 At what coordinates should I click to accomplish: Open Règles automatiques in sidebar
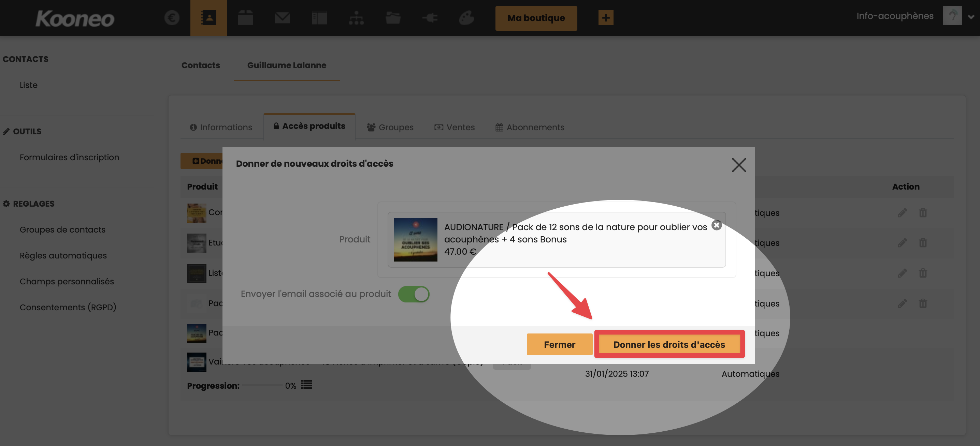click(x=63, y=255)
